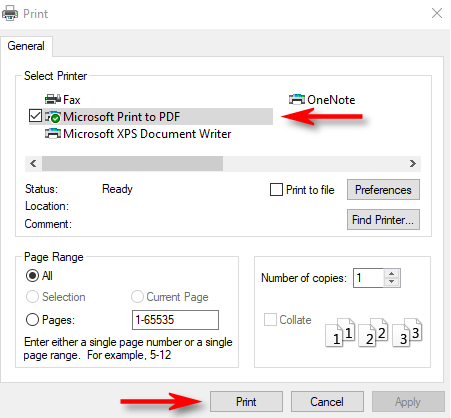451x418 pixels.
Task: Switch to the General tab
Action: [x=26, y=46]
